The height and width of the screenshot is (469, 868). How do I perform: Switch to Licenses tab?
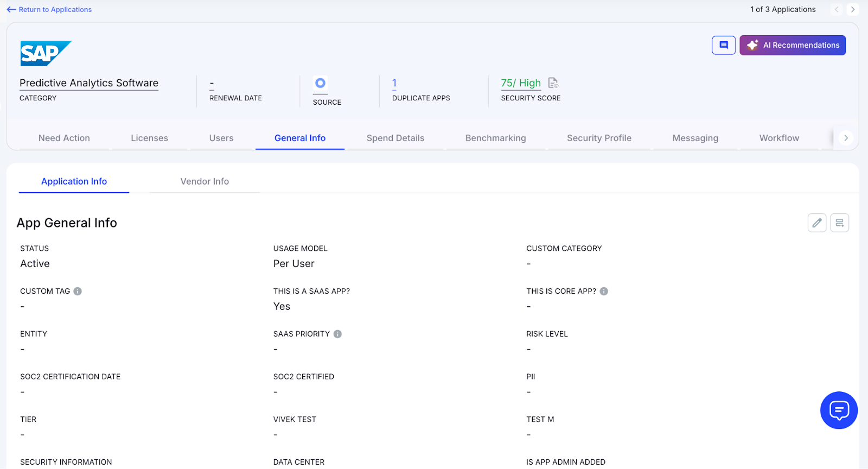click(149, 138)
